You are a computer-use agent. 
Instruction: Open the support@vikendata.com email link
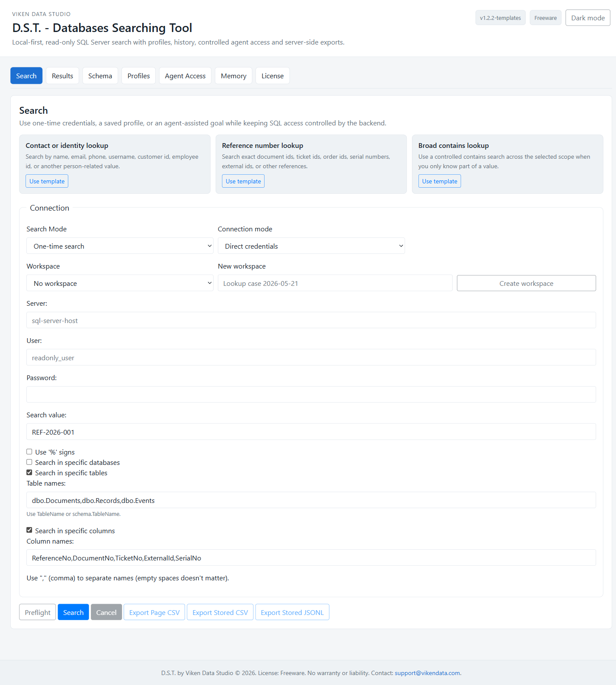tap(428, 673)
